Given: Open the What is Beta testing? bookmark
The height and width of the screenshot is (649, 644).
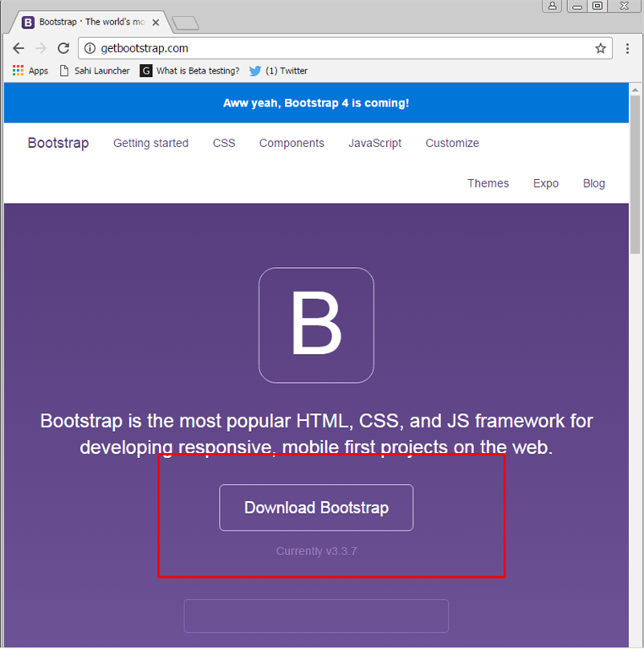Looking at the screenshot, I should click(x=189, y=71).
